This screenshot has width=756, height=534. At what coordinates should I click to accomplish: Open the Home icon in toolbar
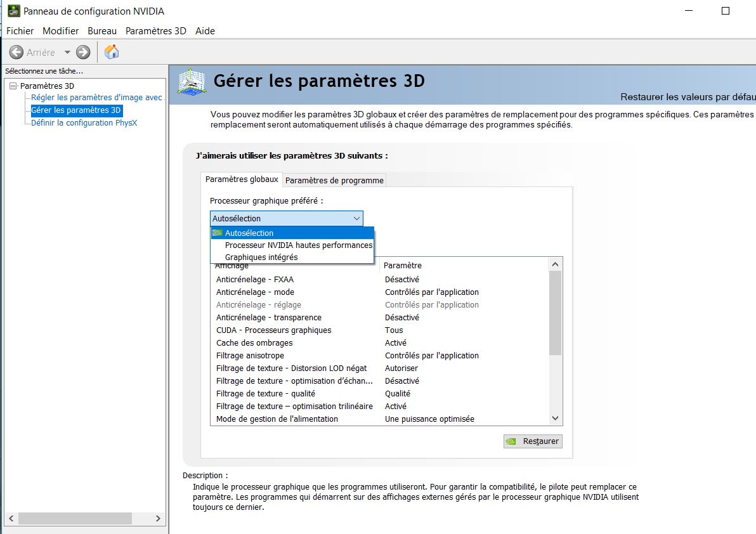(x=112, y=52)
